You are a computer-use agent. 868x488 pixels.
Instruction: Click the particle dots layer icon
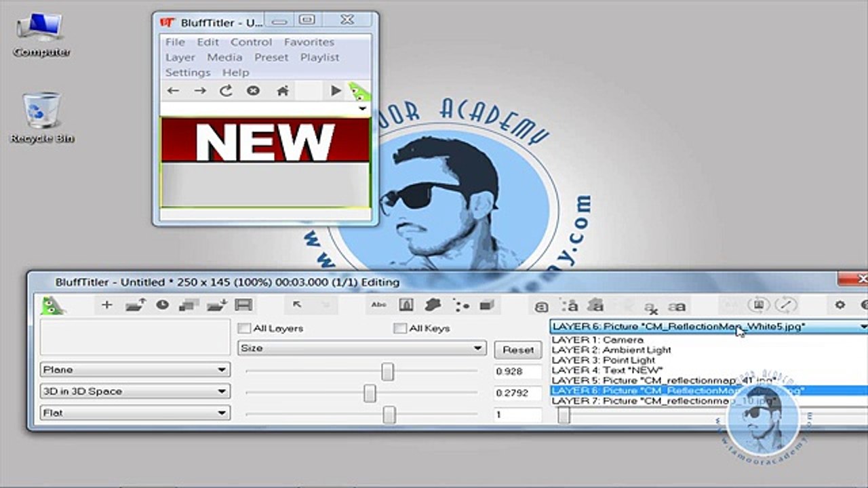coord(461,306)
